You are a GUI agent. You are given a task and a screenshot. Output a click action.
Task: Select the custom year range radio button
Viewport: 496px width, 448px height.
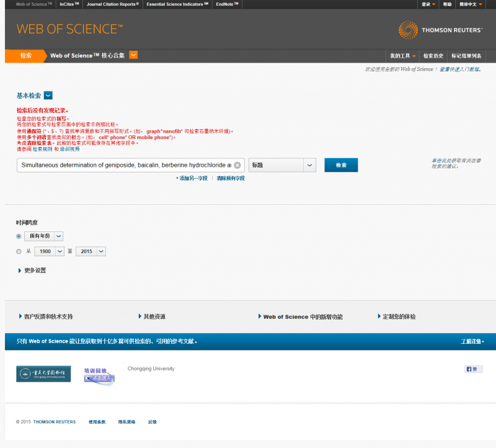[x=19, y=251]
